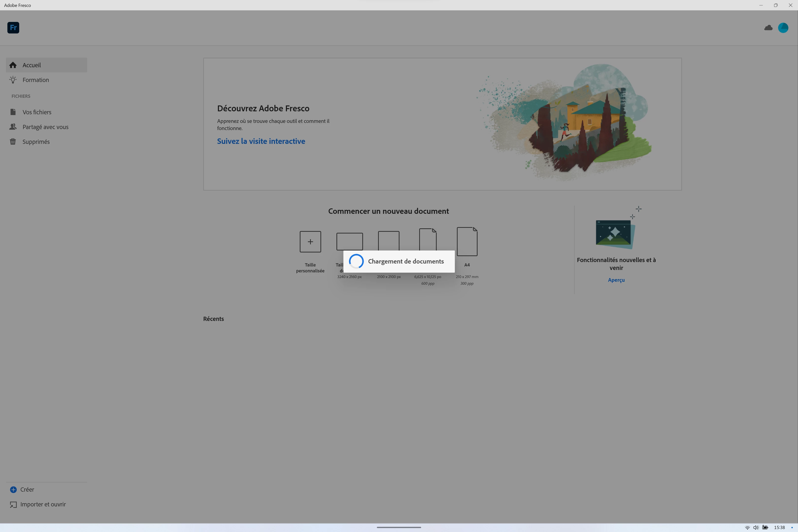This screenshot has width=798, height=532.
Task: Choose the A4 document preset
Action: coord(467,242)
